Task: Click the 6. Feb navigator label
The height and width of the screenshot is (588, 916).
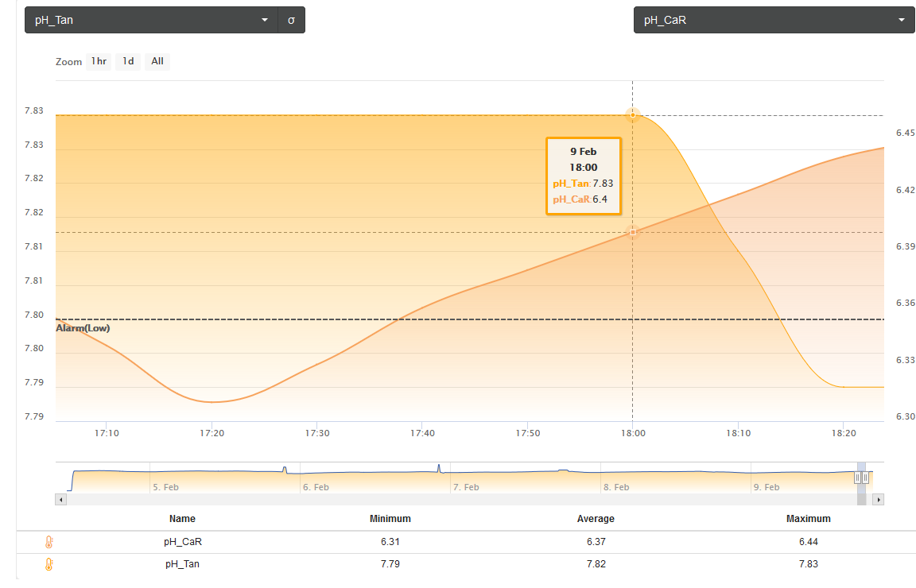Action: (316, 487)
